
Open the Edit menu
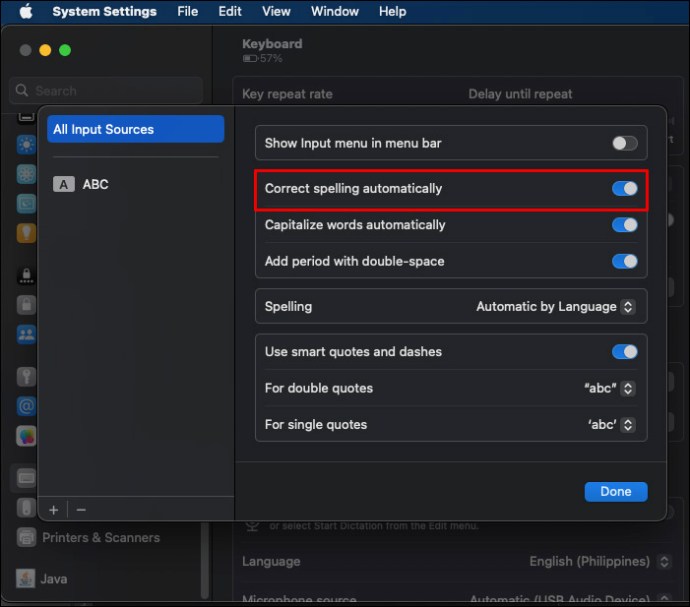coord(230,11)
